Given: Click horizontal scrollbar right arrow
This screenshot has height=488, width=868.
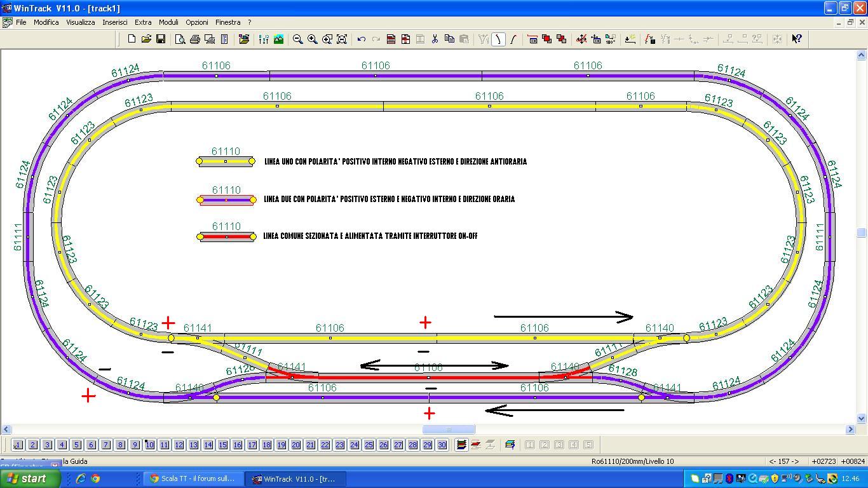Looking at the screenshot, I should pos(851,430).
